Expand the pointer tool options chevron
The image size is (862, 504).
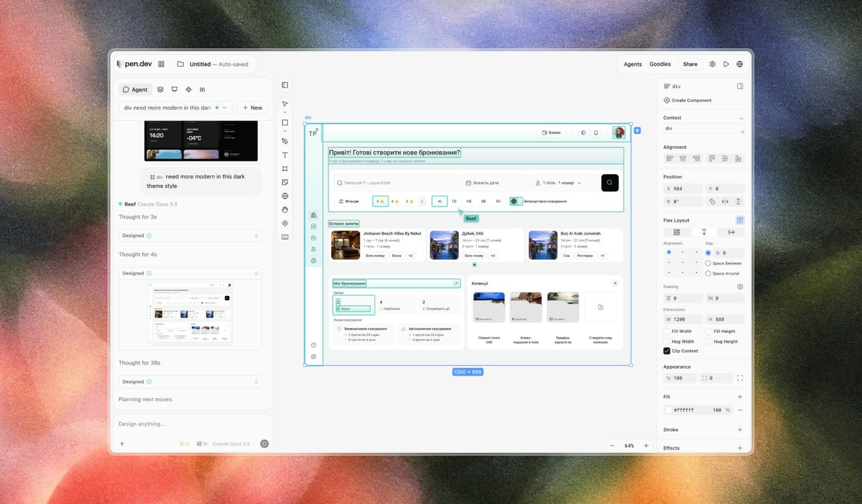285,113
